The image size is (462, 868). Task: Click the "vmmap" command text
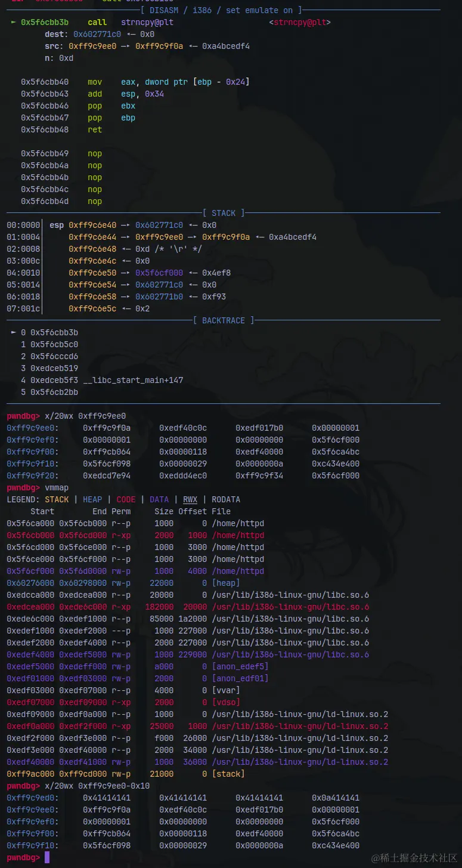coord(57,487)
